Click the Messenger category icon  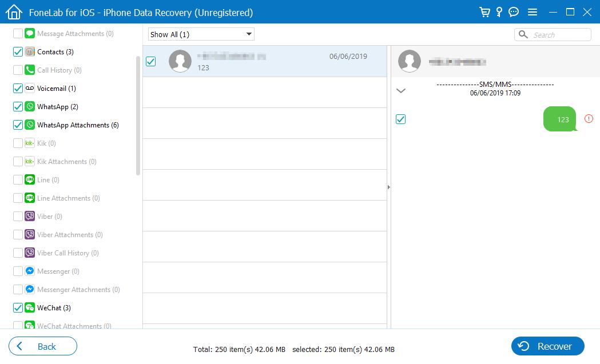30,271
